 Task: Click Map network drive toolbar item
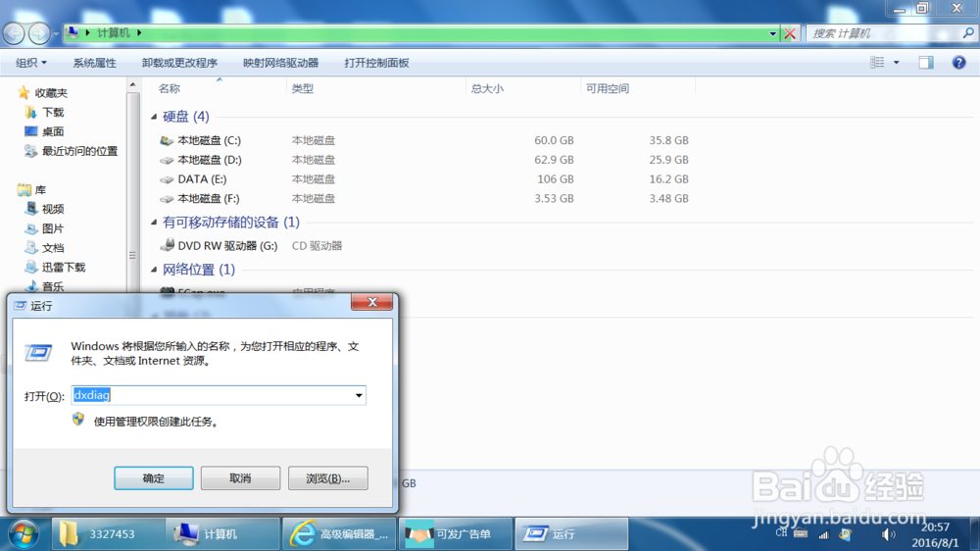pos(280,63)
